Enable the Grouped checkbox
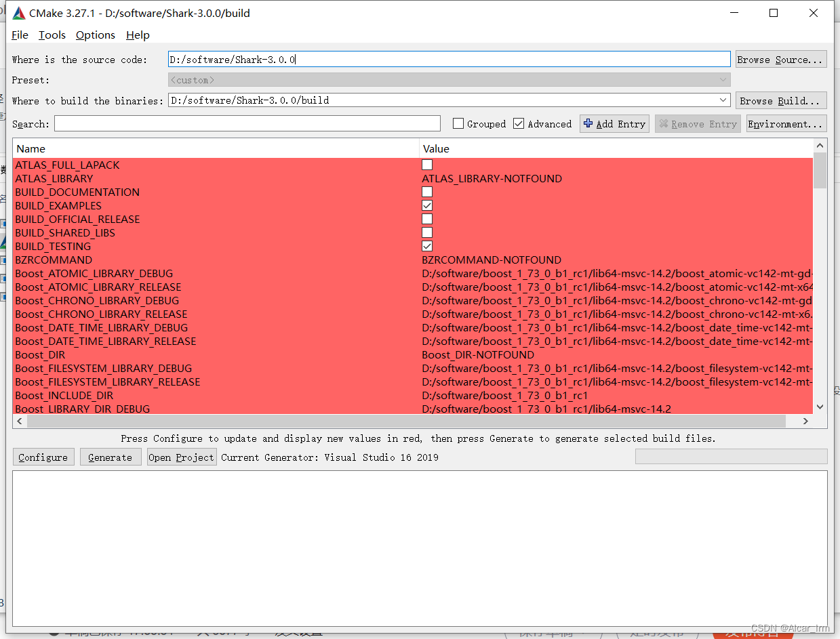The width and height of the screenshot is (840, 639). (x=458, y=124)
